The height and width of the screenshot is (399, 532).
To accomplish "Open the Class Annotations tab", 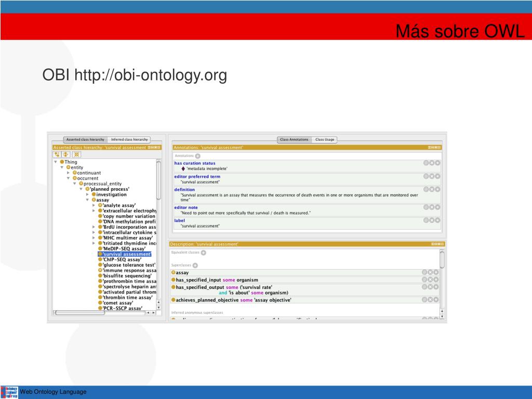I will (294, 139).
